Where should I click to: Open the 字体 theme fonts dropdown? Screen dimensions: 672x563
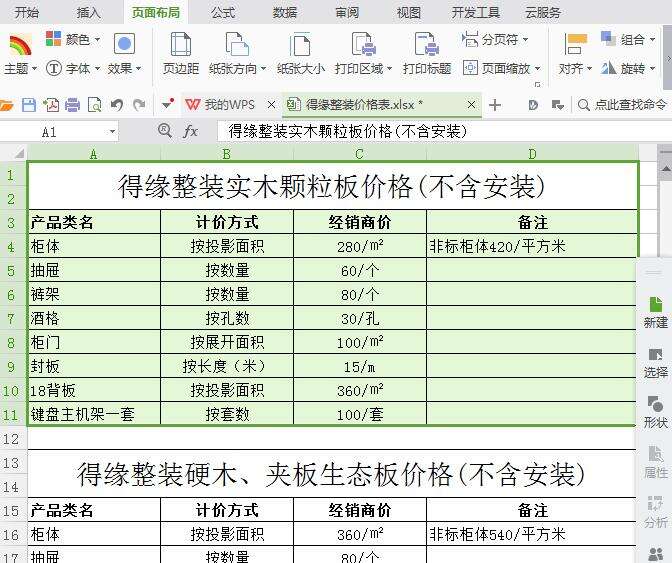point(73,68)
